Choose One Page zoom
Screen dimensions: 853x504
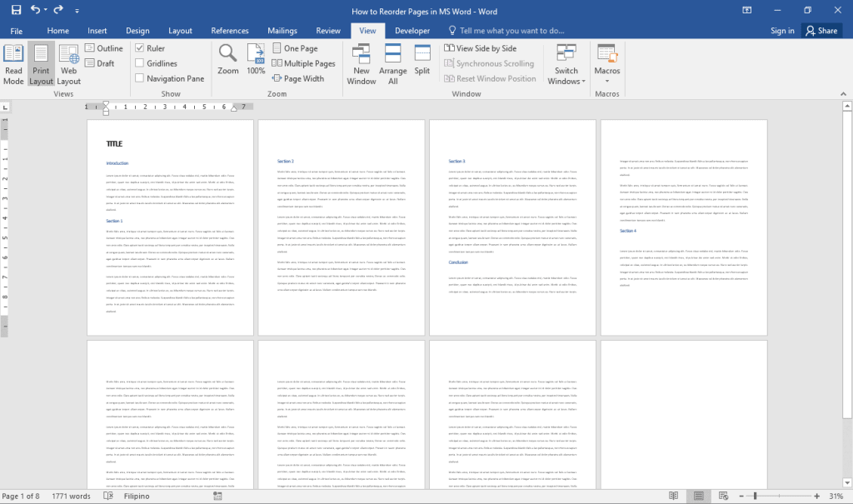click(x=295, y=47)
